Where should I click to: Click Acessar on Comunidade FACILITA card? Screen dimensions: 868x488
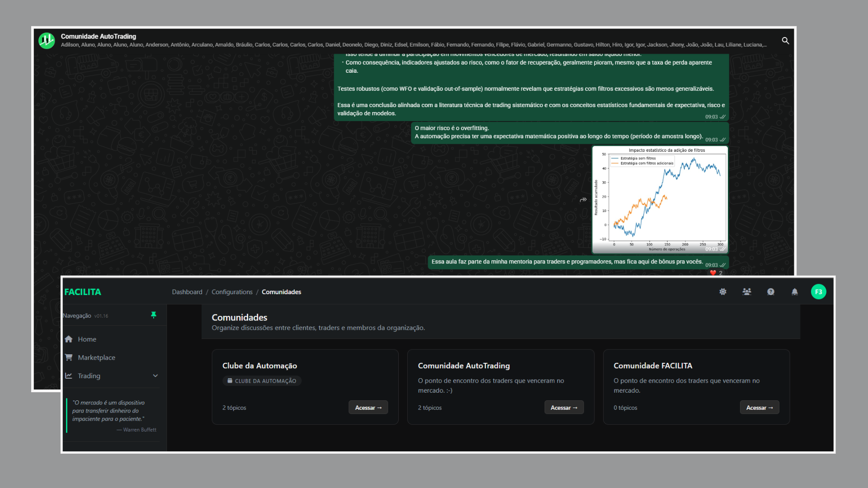759,408
